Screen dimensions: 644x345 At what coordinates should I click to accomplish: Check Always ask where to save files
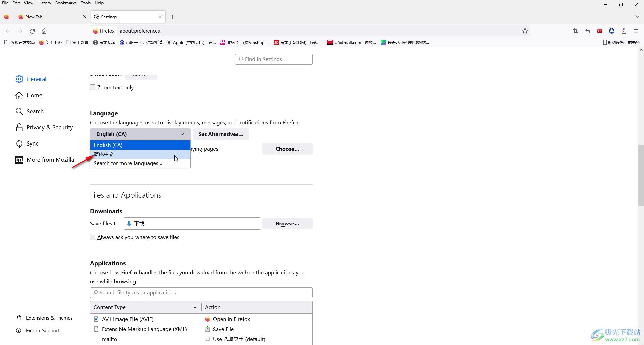click(93, 237)
